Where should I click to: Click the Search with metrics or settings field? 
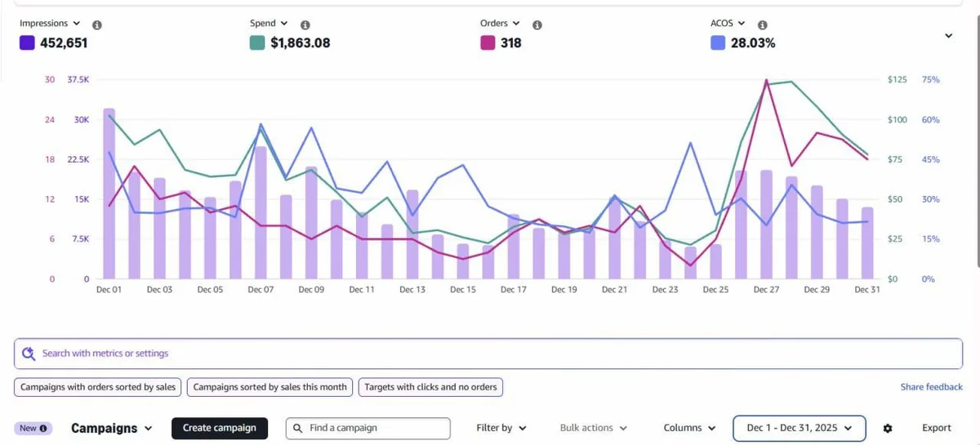coord(488,354)
